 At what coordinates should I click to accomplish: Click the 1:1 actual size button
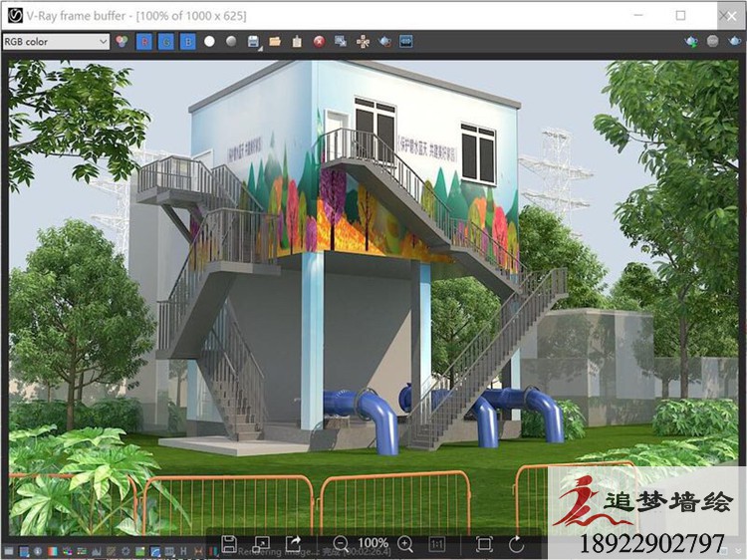tap(437, 544)
